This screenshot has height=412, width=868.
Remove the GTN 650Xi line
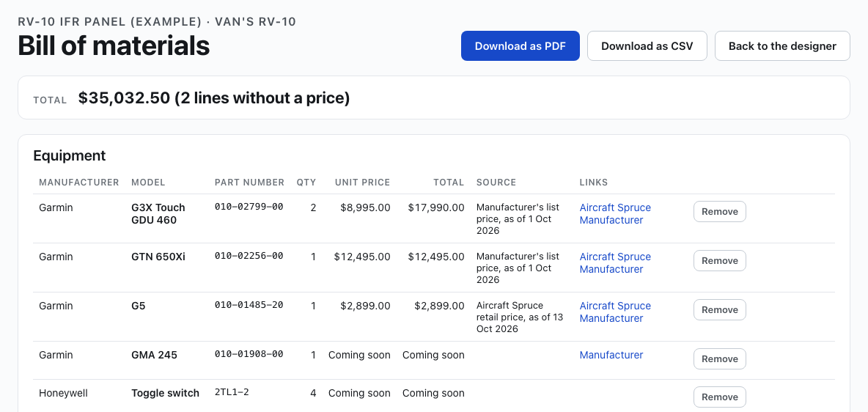tap(720, 261)
